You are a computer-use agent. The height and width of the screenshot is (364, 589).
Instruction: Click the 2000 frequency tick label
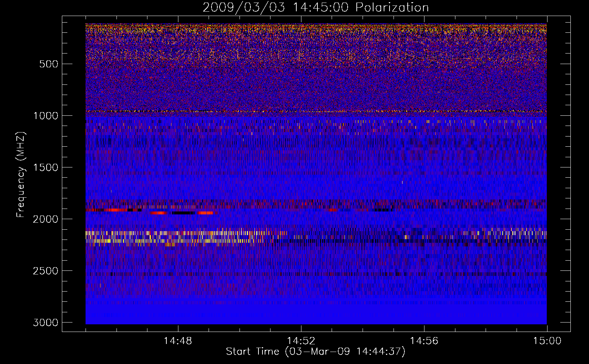click(x=46, y=219)
